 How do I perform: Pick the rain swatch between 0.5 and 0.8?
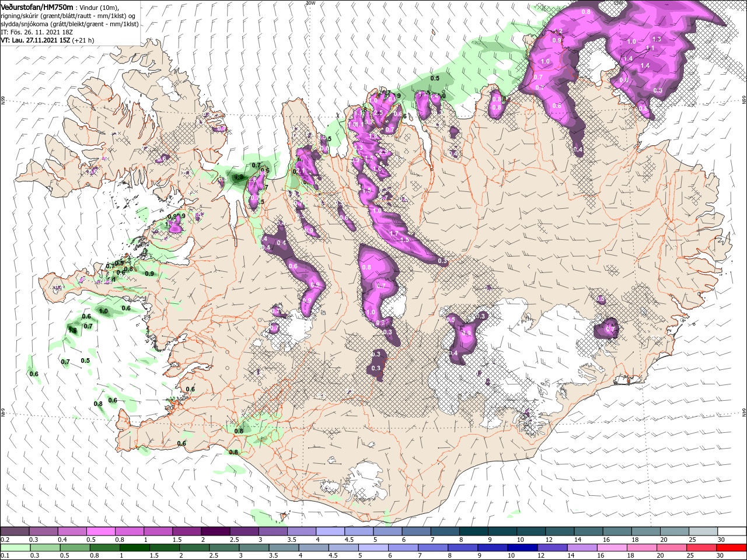click(x=75, y=547)
